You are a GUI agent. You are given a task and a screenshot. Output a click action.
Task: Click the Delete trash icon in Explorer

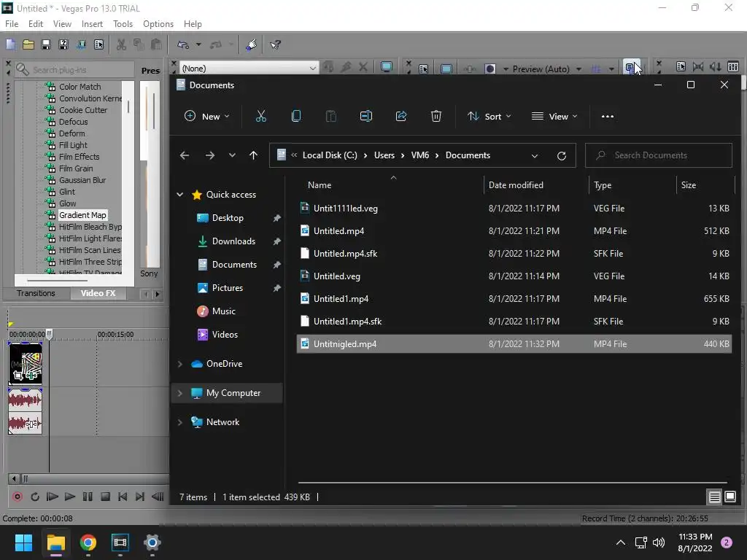coord(436,116)
